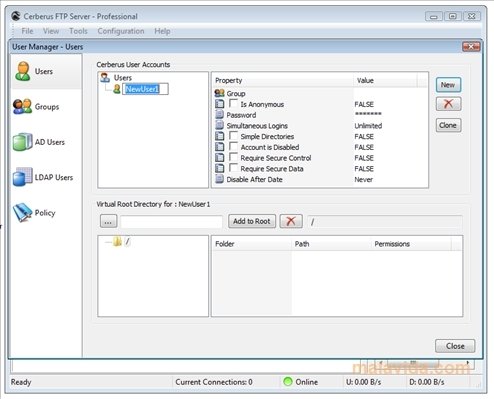The height and width of the screenshot is (399, 494).
Task: Toggle the Simple Directories checkbox
Action: click(234, 136)
